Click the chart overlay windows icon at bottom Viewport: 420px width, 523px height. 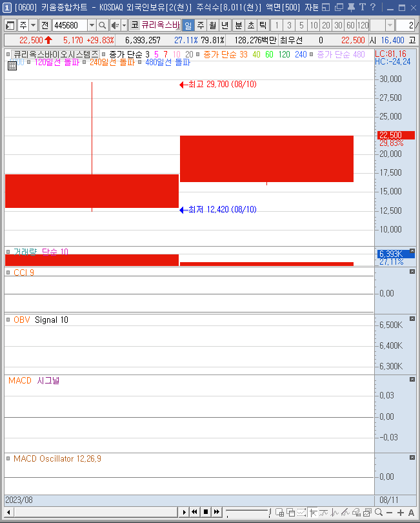[291, 512]
